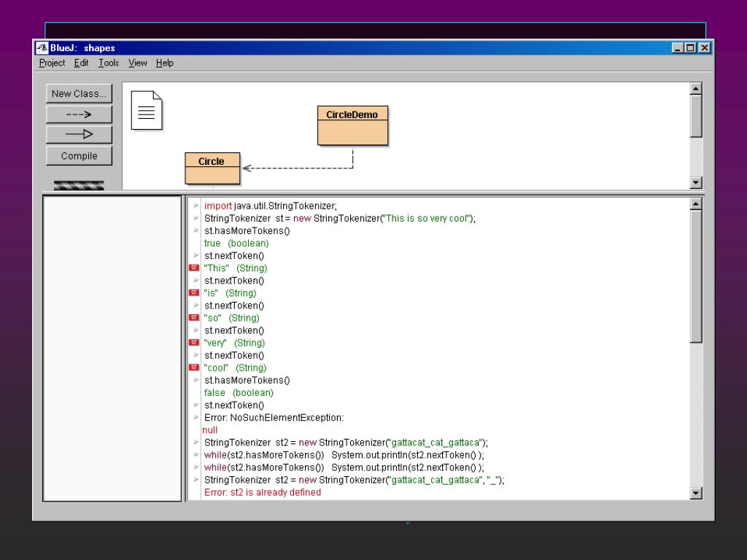Click the BlueJ logo icon in the title bar
The image size is (747, 560).
click(x=42, y=48)
